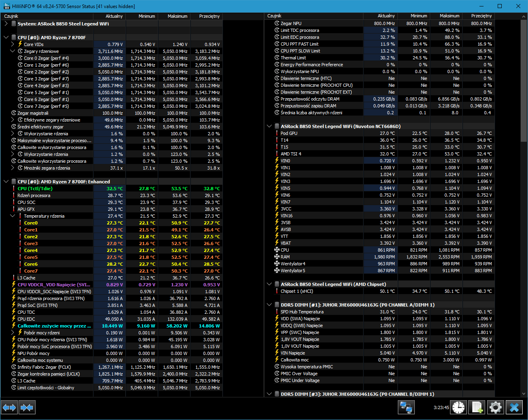The height and width of the screenshot is (420, 528).
Task: Expand Pobór mocy rdzeni row
Action: pyautogui.click(x=13, y=333)
